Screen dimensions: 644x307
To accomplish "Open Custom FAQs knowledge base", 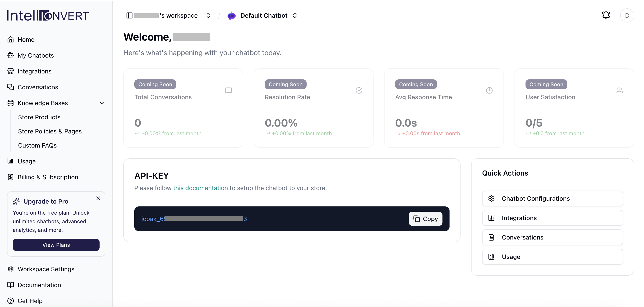I will point(37,146).
